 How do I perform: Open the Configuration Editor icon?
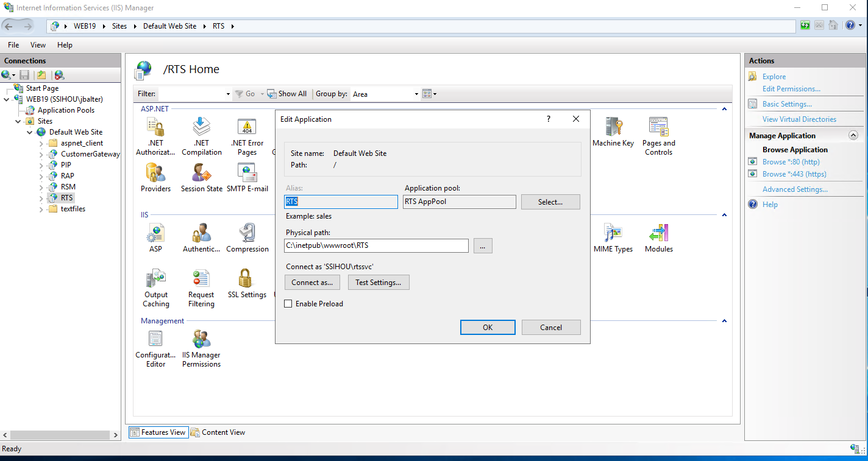[155, 339]
